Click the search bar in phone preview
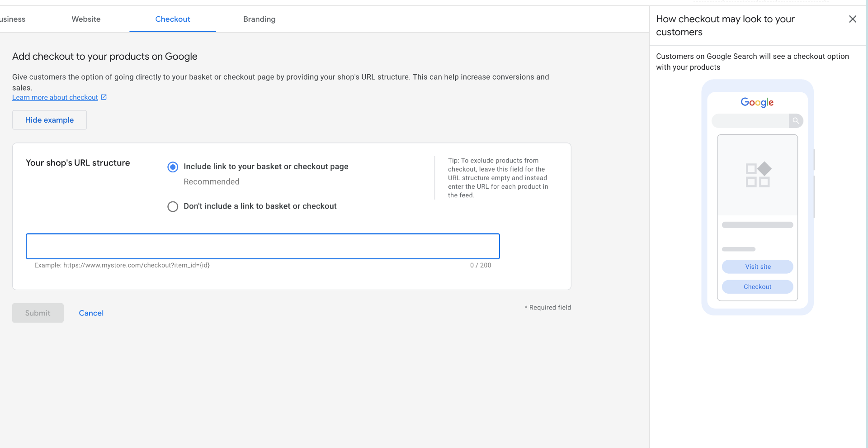This screenshot has height=448, width=868. click(750, 121)
